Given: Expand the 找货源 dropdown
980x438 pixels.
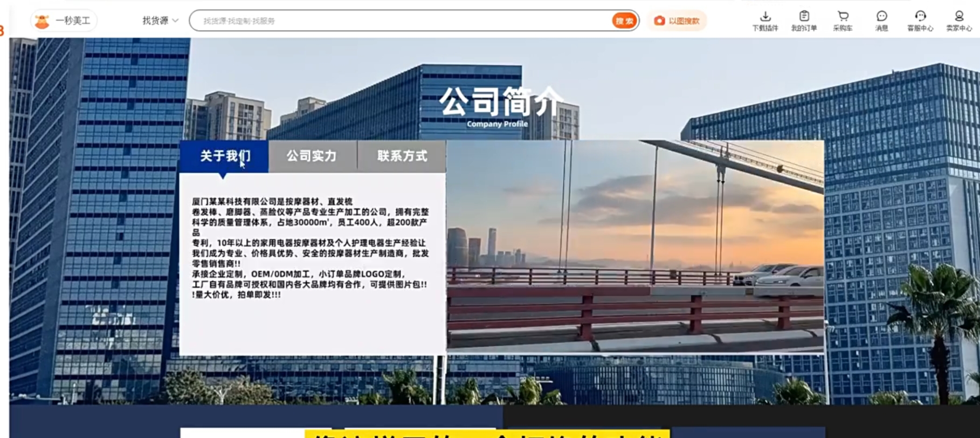Looking at the screenshot, I should (x=160, y=21).
